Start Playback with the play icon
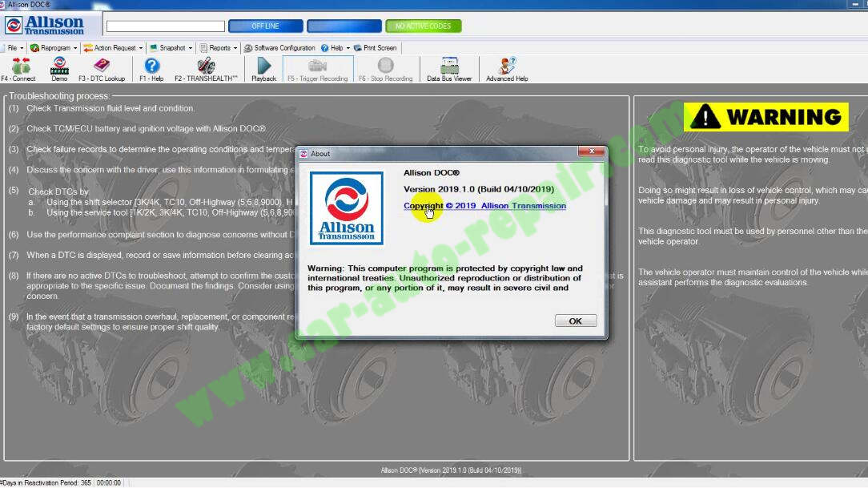Screen dimensions: 868x488 coord(264,66)
